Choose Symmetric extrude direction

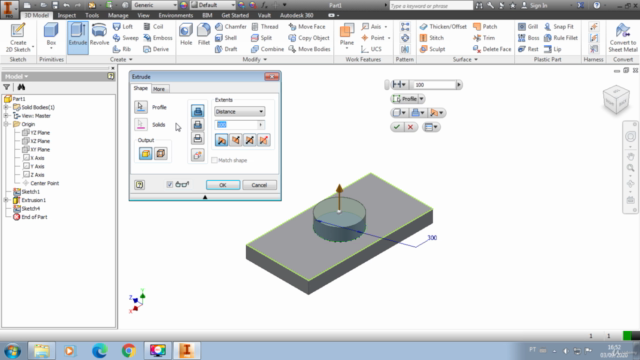[x=249, y=140]
